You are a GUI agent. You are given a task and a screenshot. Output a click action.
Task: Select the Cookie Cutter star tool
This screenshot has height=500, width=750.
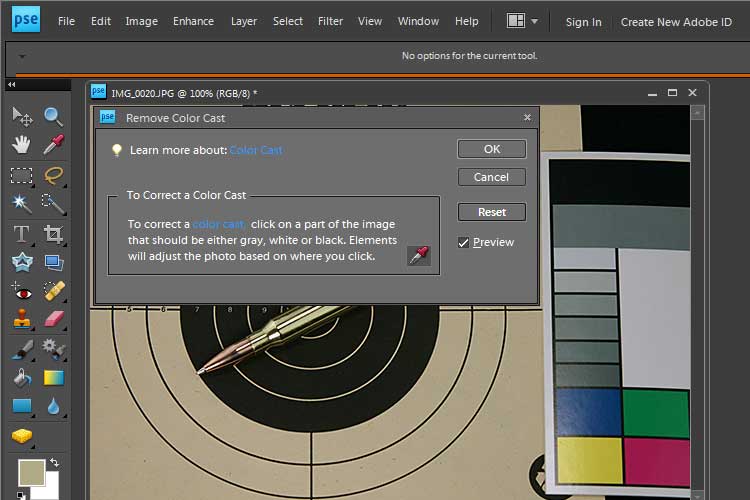click(x=22, y=262)
